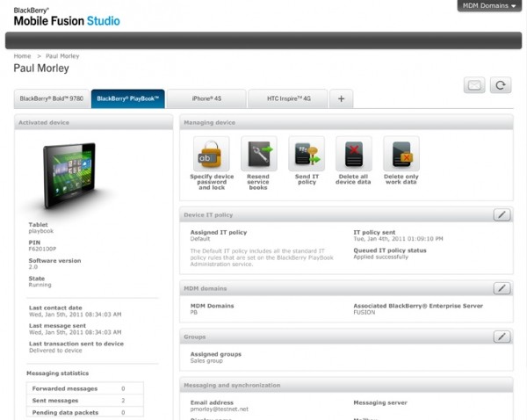
Task: Click the Delete only work data icon
Action: point(401,154)
